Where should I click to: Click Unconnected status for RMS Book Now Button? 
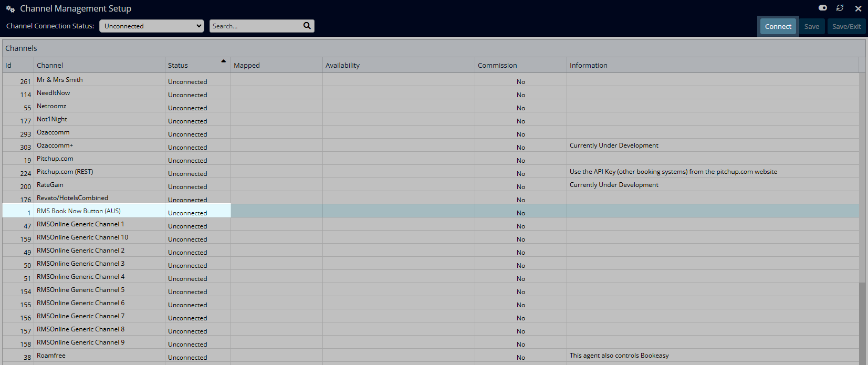coord(187,213)
